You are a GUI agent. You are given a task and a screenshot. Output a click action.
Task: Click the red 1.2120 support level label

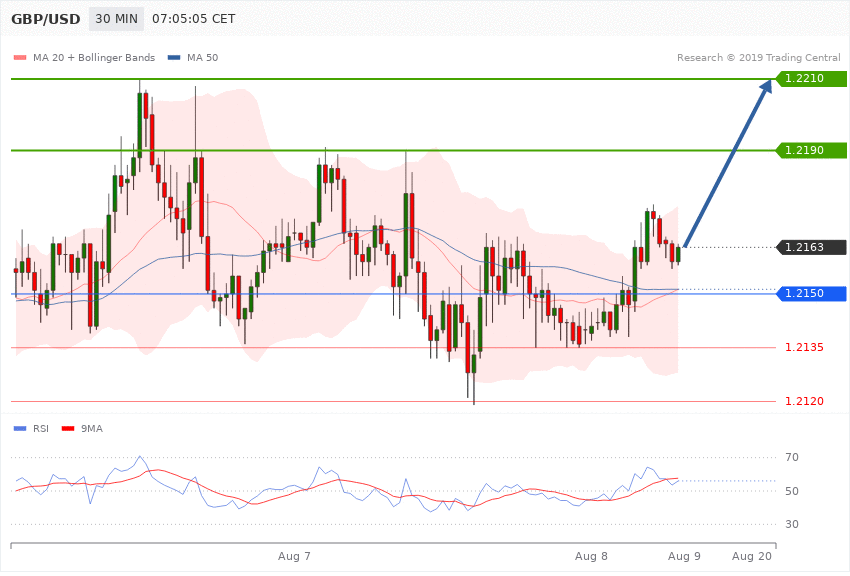click(804, 402)
